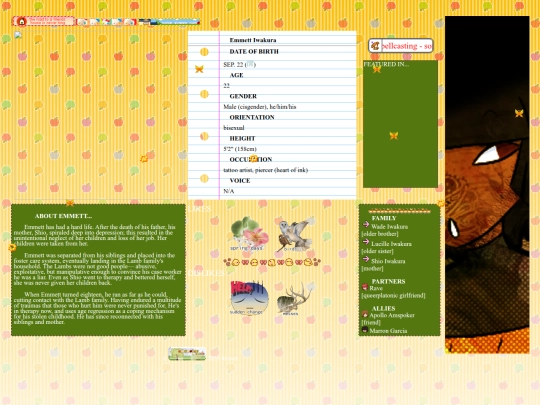Click the "ORIENTATION" heading
Image resolution: width=540 pixels, height=405 pixels.
252,117
